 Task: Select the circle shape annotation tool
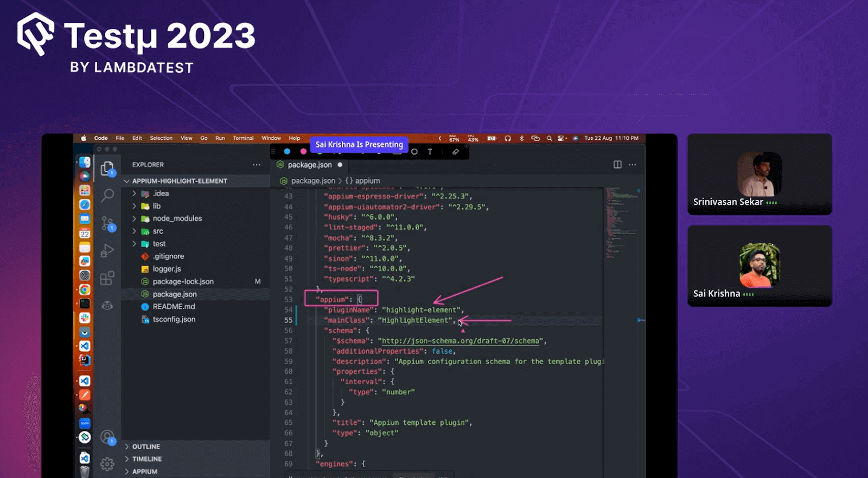(414, 152)
